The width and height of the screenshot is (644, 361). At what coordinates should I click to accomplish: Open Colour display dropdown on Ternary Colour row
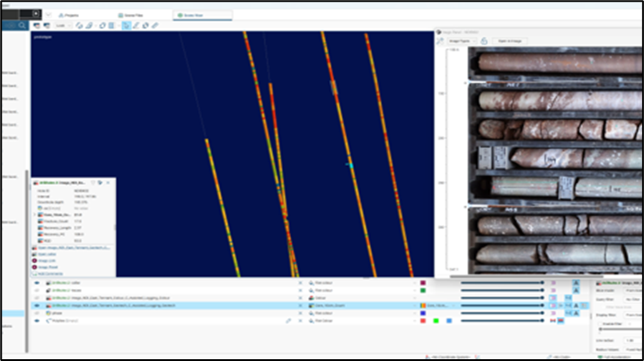point(363,298)
